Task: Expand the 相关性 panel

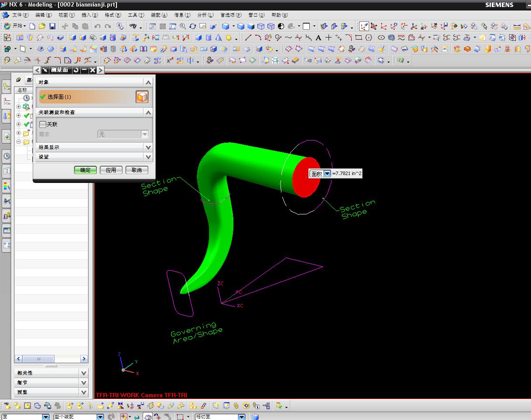Action: coord(84,373)
